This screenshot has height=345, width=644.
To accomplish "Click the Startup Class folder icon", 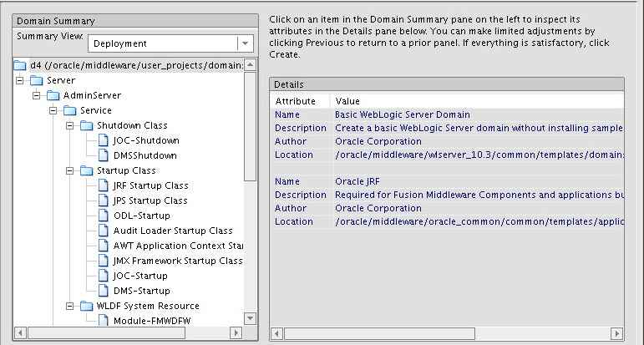I will pos(87,170).
